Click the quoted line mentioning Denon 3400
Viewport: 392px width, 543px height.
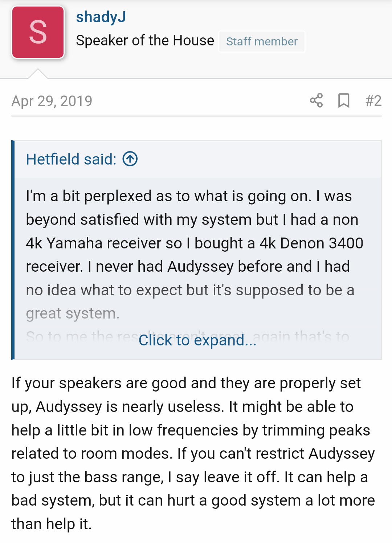point(194,243)
